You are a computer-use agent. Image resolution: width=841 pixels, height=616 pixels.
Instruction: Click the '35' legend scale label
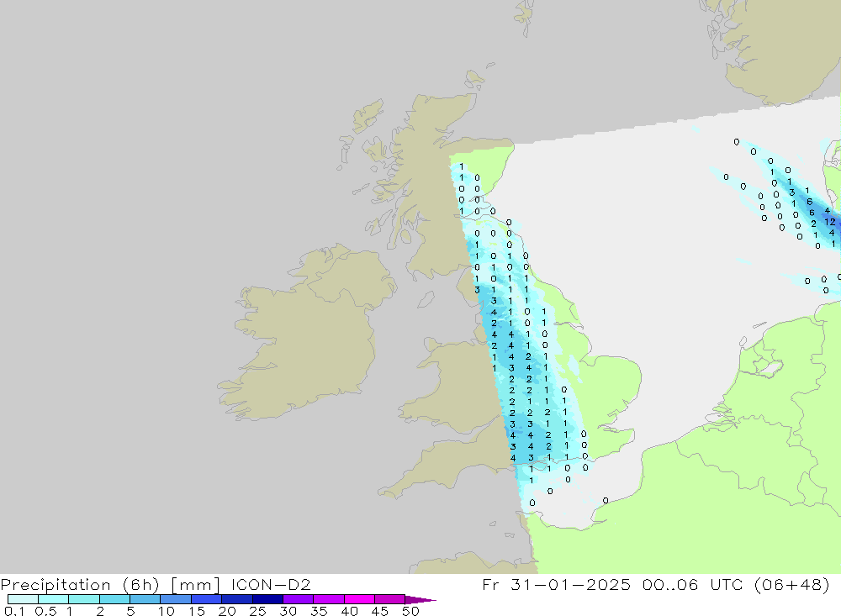[319, 611]
